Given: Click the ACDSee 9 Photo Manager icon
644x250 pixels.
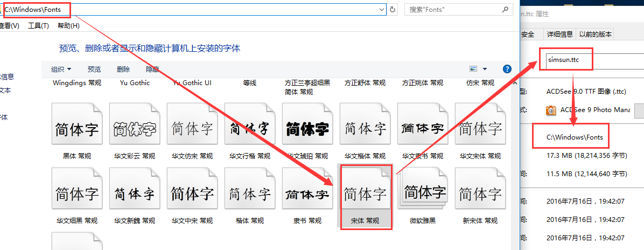Looking at the screenshot, I should [x=550, y=110].
